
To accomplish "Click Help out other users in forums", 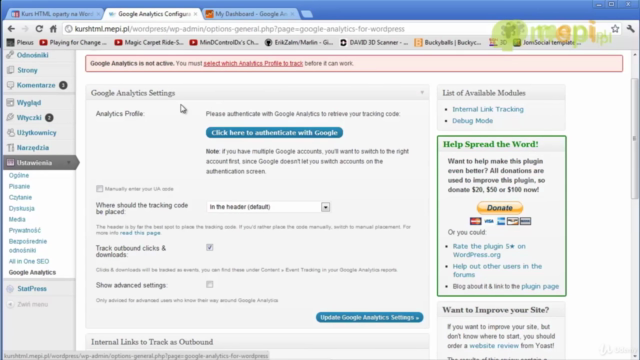I will coord(497,270).
